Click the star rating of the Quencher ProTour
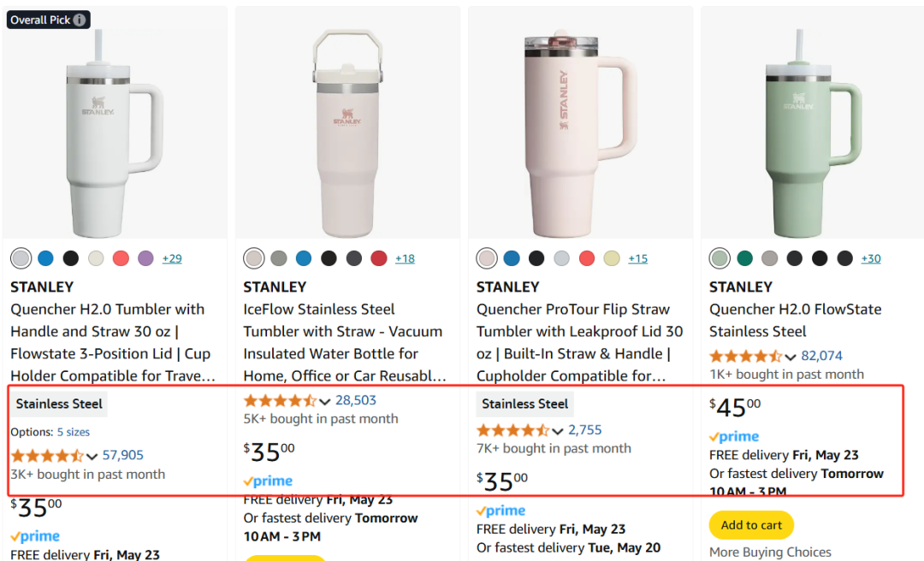 512,430
